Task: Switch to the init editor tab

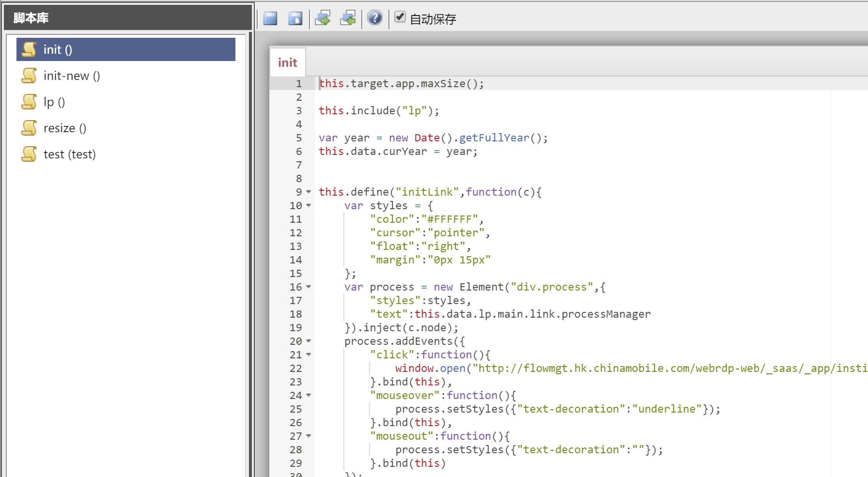Action: (287, 62)
